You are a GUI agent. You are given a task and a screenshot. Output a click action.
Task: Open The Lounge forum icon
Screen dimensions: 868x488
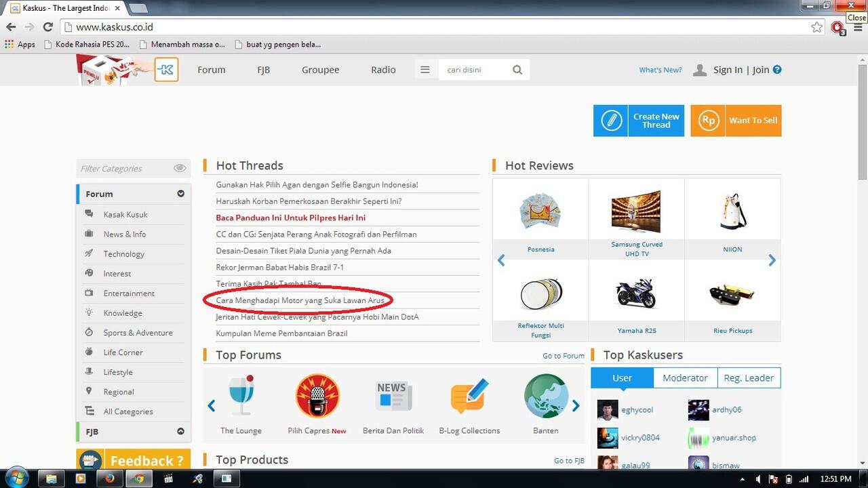point(241,396)
